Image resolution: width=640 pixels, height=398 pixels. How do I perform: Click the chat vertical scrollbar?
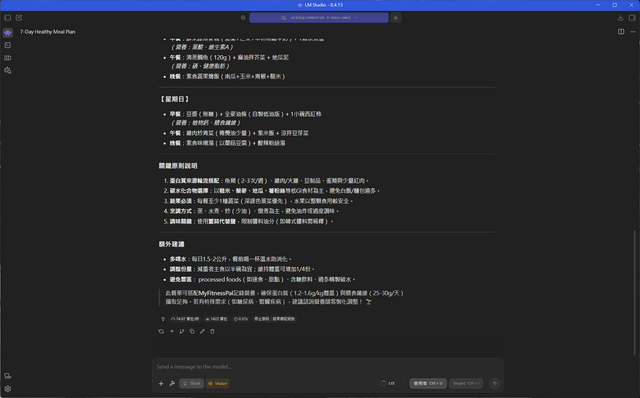(x=634, y=292)
